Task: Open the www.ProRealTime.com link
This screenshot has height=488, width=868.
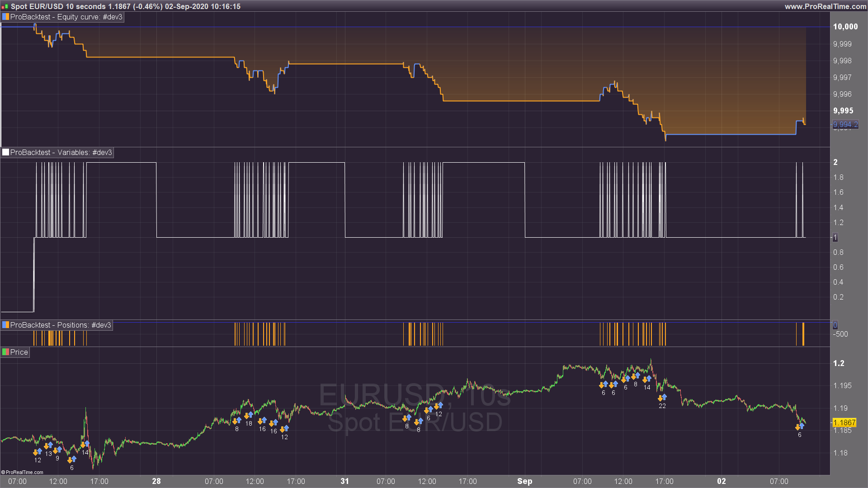Action: (825, 6)
